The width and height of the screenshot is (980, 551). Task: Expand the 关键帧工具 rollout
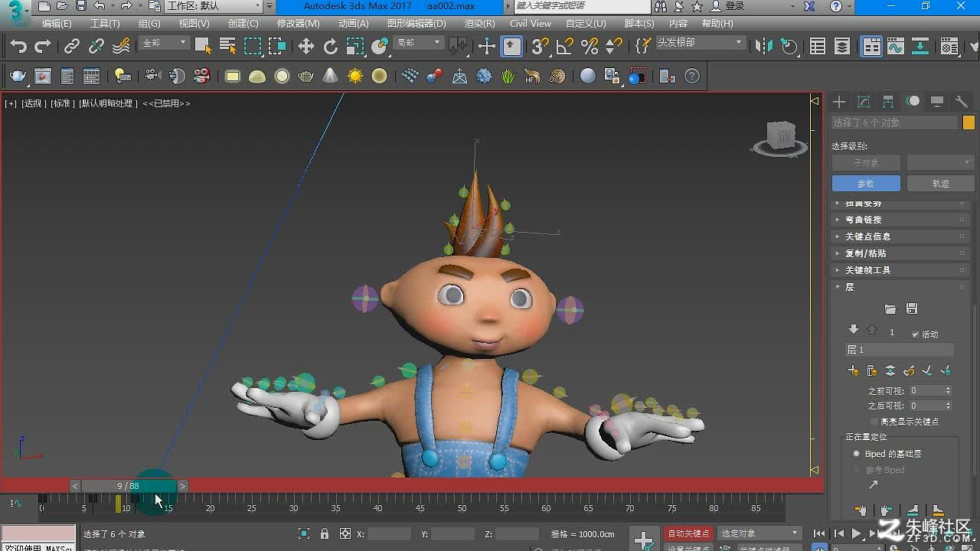point(900,270)
